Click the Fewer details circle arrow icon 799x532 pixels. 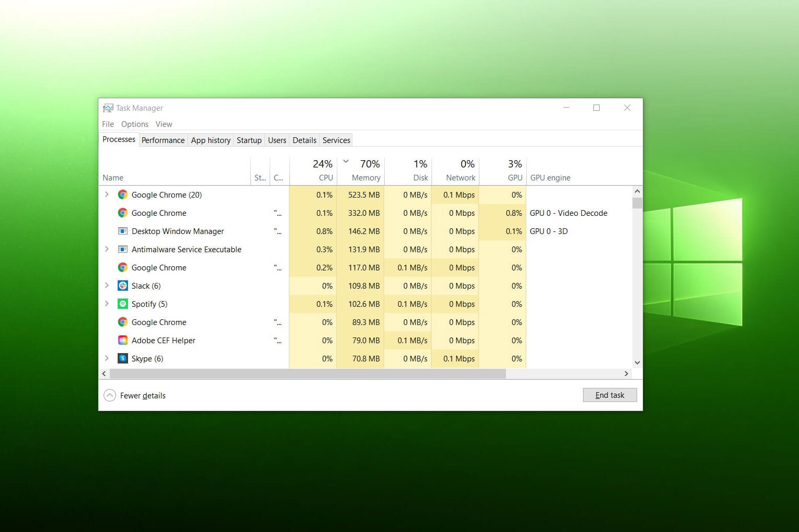pyautogui.click(x=110, y=395)
